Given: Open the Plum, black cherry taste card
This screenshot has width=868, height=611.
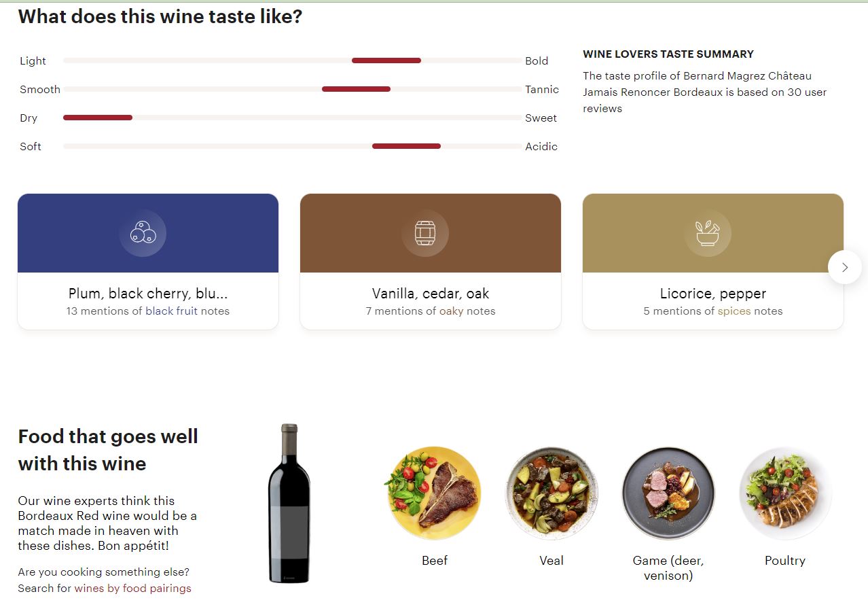Looking at the screenshot, I should click(x=148, y=294).
